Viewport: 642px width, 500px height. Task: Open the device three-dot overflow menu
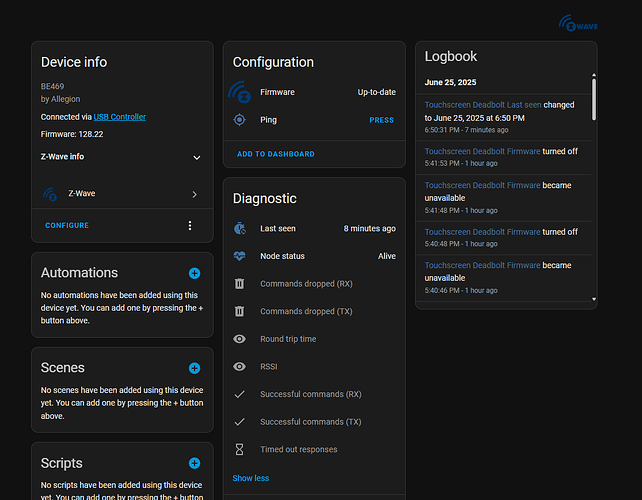[x=190, y=225]
